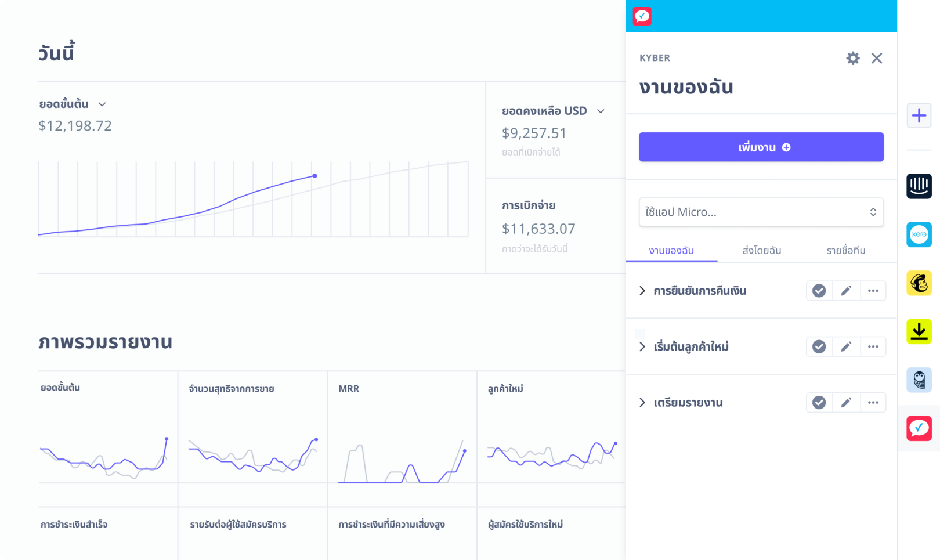940x560 pixels.
Task: Click the Kyber logo in blue header
Action: [642, 16]
